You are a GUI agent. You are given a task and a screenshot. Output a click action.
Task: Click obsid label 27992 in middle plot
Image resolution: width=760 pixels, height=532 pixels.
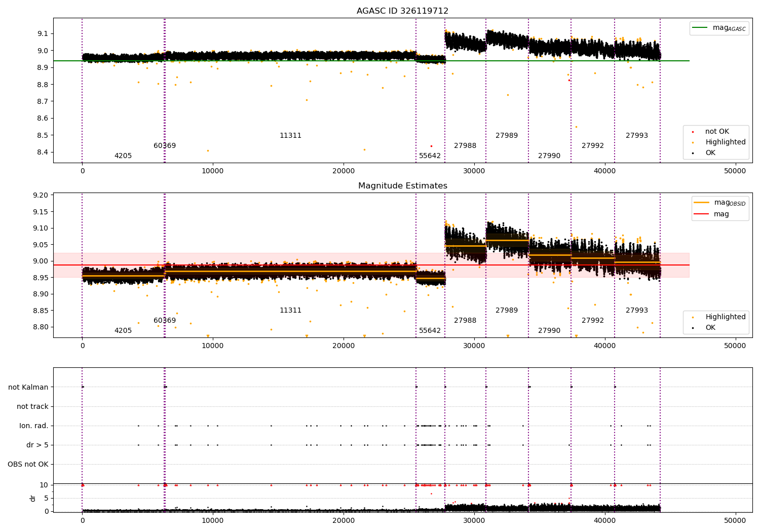593,321
